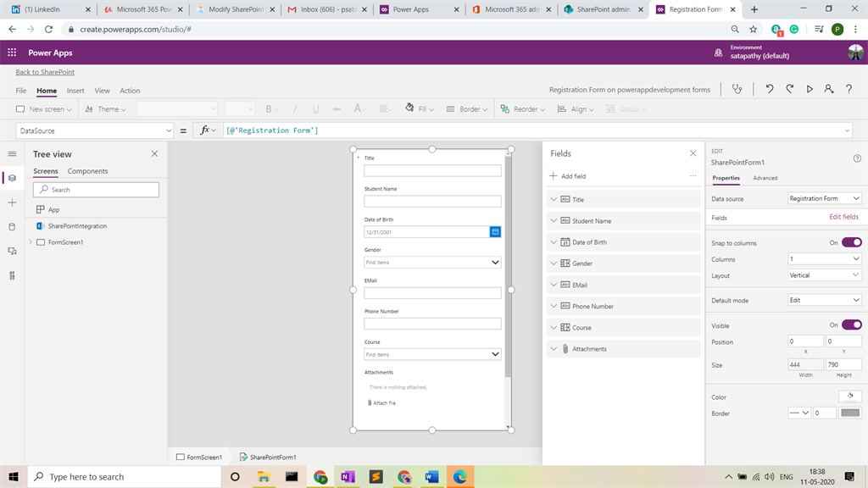The width and height of the screenshot is (868, 488).
Task: Open the Data sources sidebar icon
Action: point(12,227)
